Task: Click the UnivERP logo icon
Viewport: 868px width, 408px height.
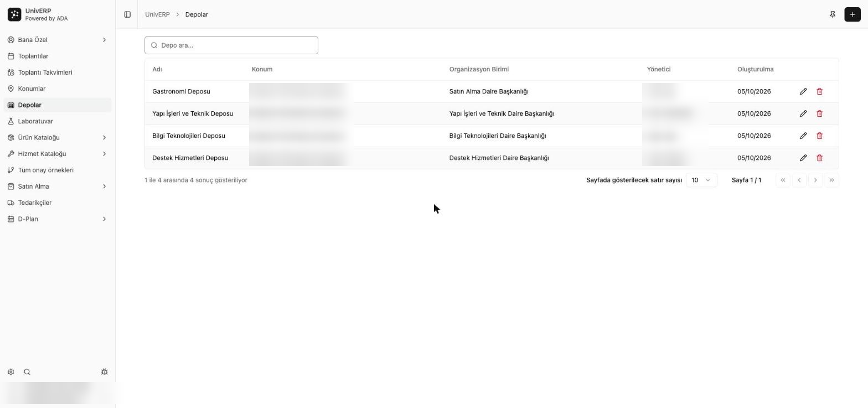Action: tap(14, 14)
